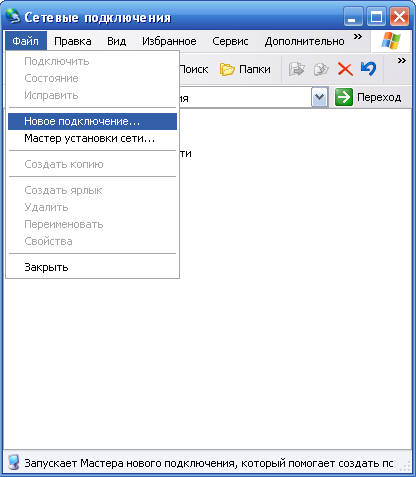
Task: Open the Папки folders toolbar button
Action: [x=245, y=69]
